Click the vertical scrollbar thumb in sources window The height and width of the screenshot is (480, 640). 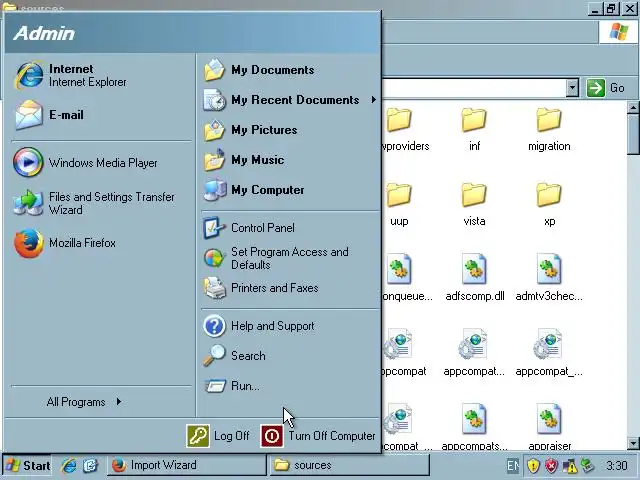click(633, 135)
